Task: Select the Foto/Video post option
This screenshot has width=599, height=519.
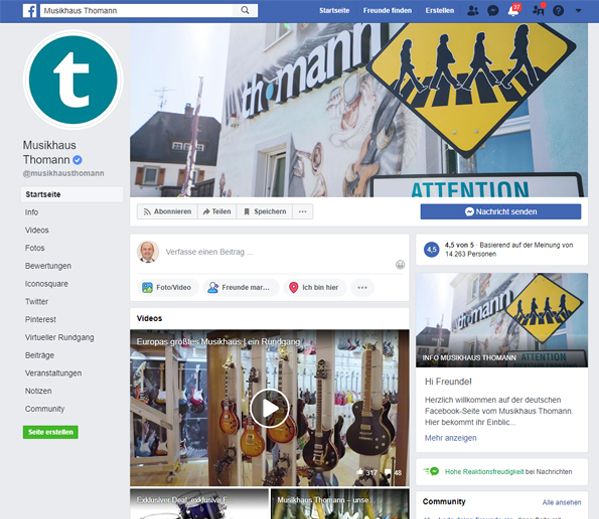Action: (167, 288)
